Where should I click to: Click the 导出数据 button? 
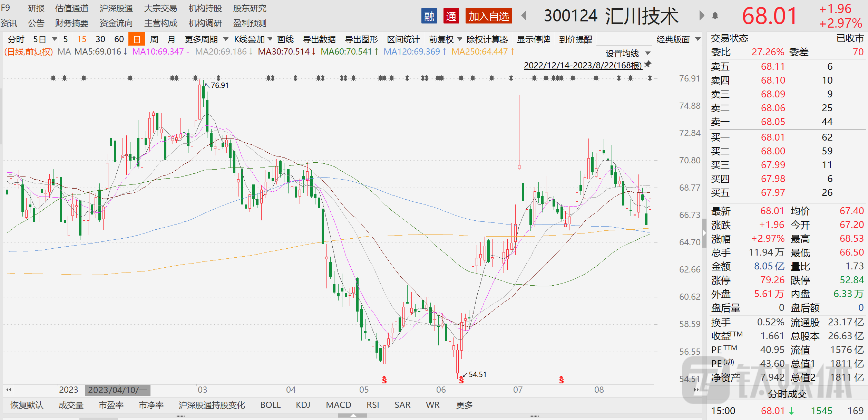click(x=319, y=39)
